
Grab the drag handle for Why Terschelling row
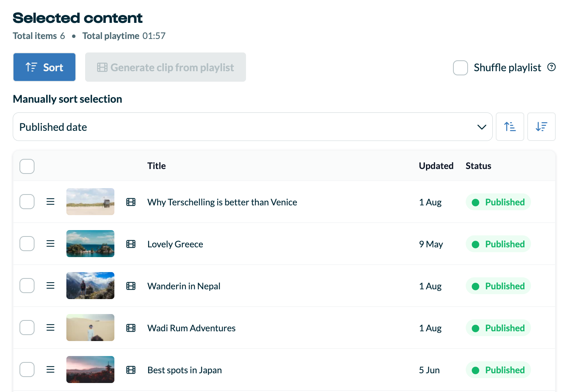(x=50, y=202)
